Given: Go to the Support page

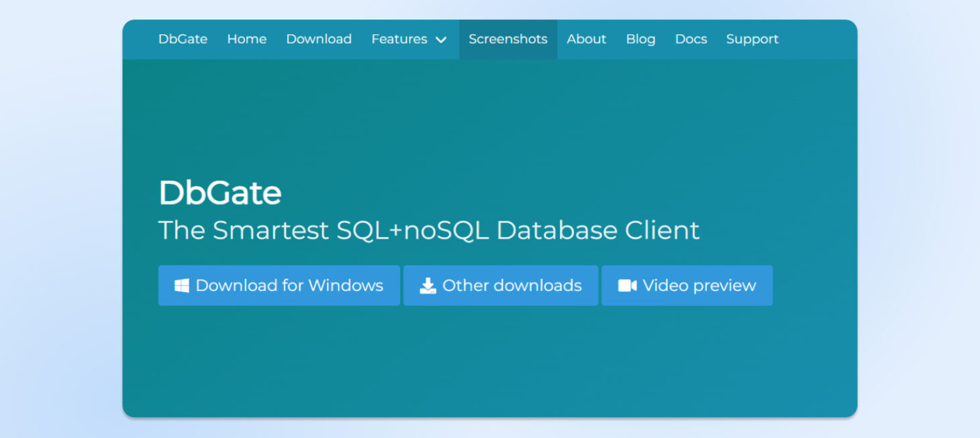Looking at the screenshot, I should (x=752, y=39).
